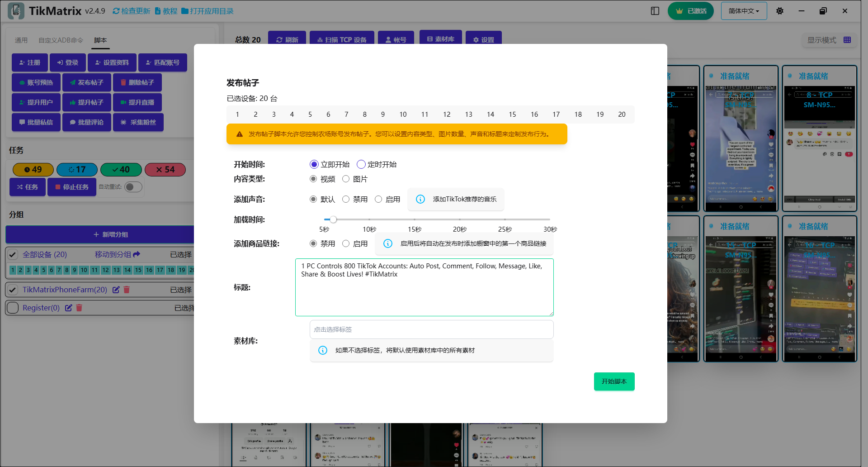Click the green completed tasks badge 40
The height and width of the screenshot is (467, 868).
tap(121, 169)
